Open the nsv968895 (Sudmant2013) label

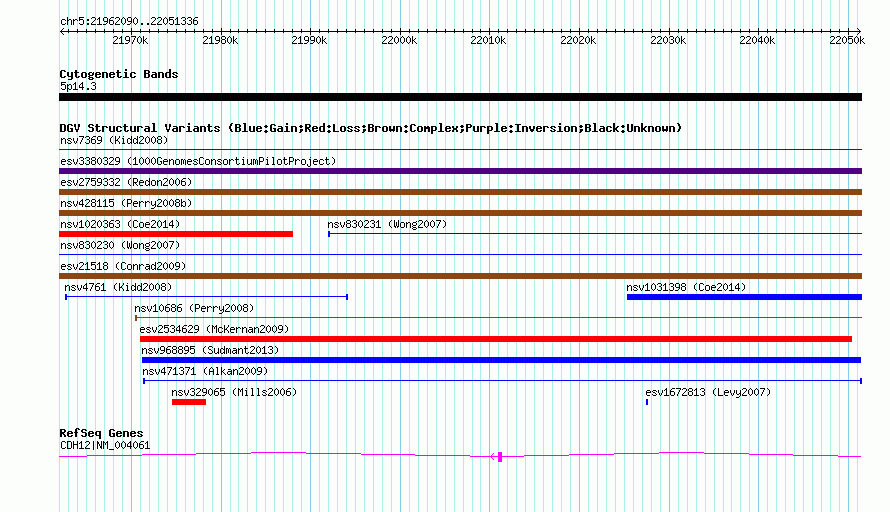[x=210, y=350]
